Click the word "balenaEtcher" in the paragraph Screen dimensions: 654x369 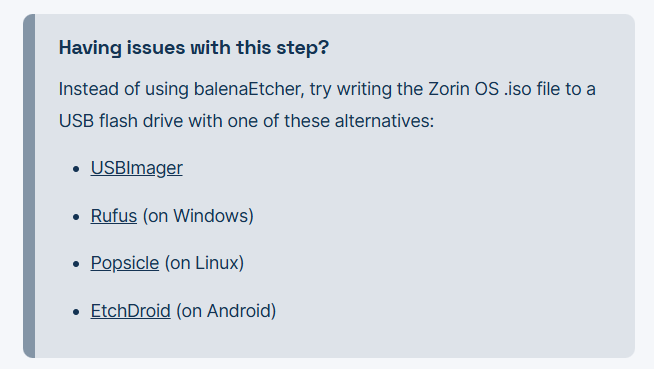pos(249,89)
